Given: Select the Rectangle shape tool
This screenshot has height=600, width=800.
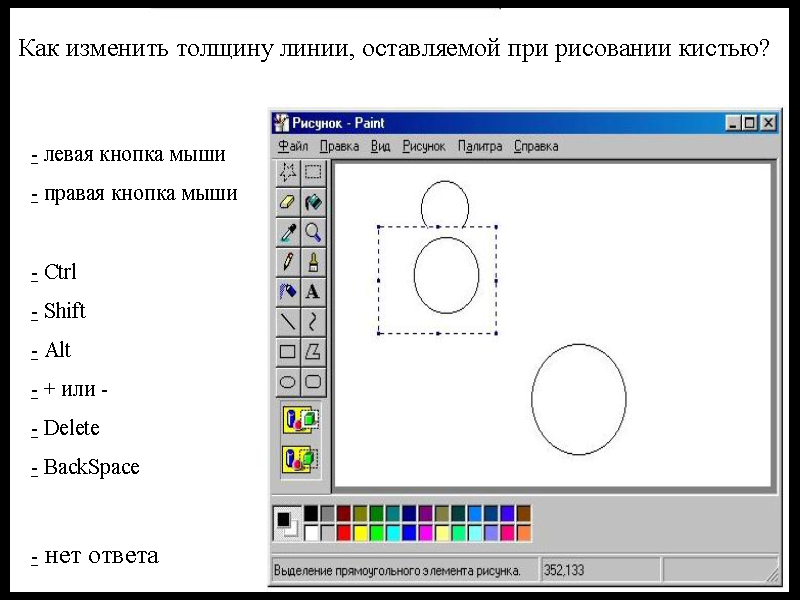Looking at the screenshot, I should click(288, 352).
